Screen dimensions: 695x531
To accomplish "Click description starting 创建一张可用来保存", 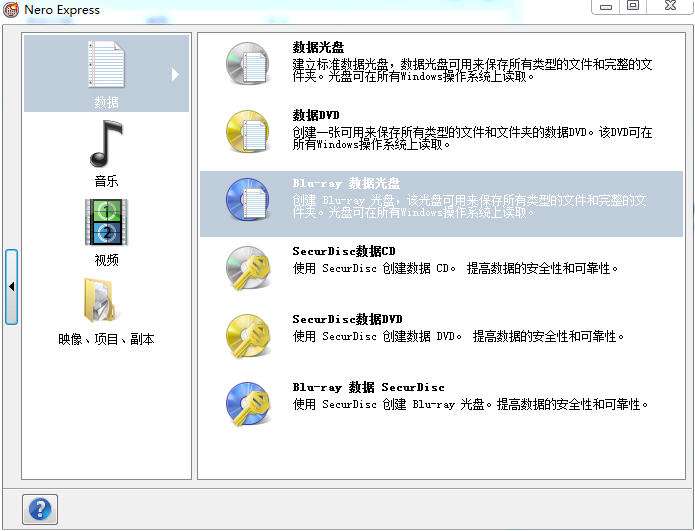I will click(x=472, y=138).
